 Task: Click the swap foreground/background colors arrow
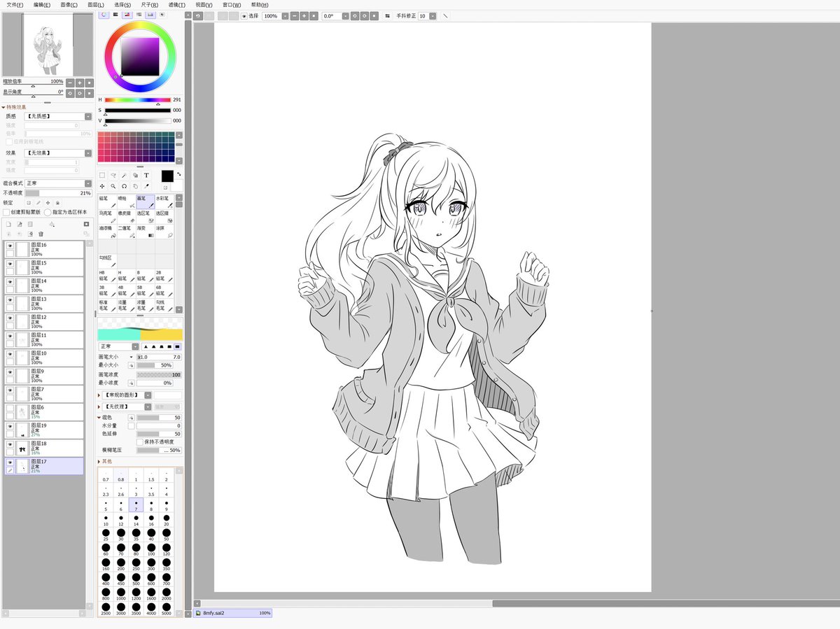(x=178, y=174)
